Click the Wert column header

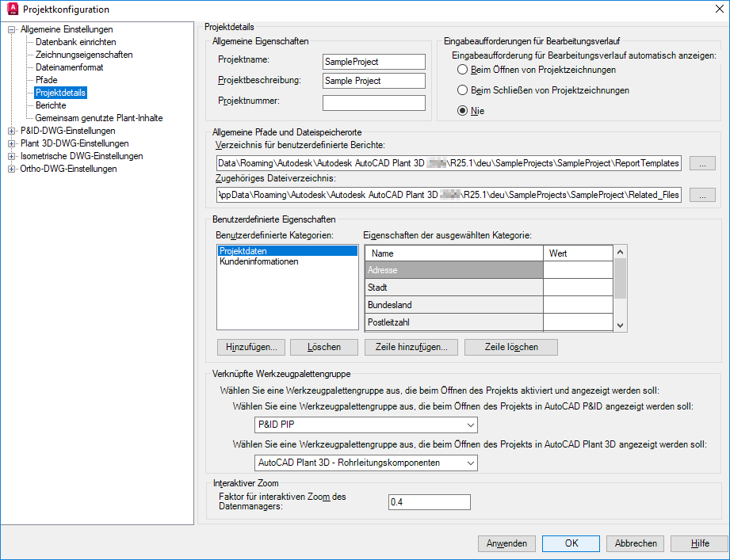[579, 253]
